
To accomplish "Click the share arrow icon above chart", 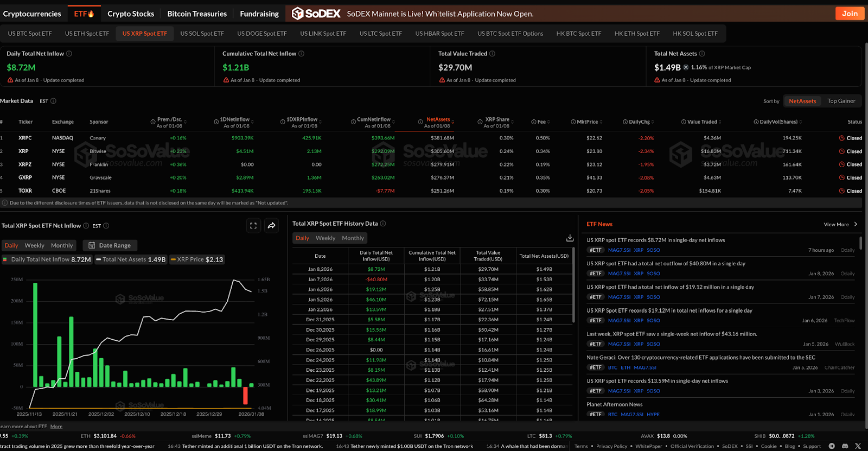I will (x=272, y=226).
